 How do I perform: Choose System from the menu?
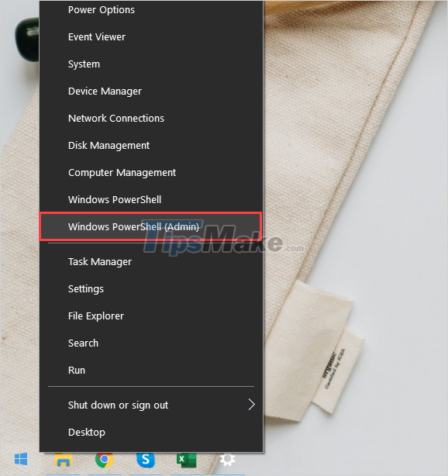point(151,64)
